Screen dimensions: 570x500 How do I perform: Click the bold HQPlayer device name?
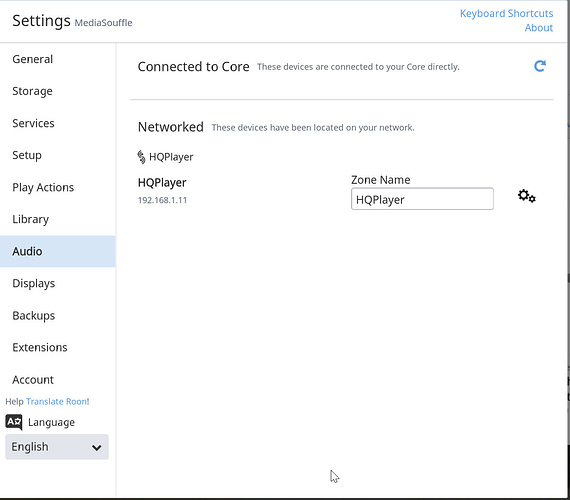[162, 183]
